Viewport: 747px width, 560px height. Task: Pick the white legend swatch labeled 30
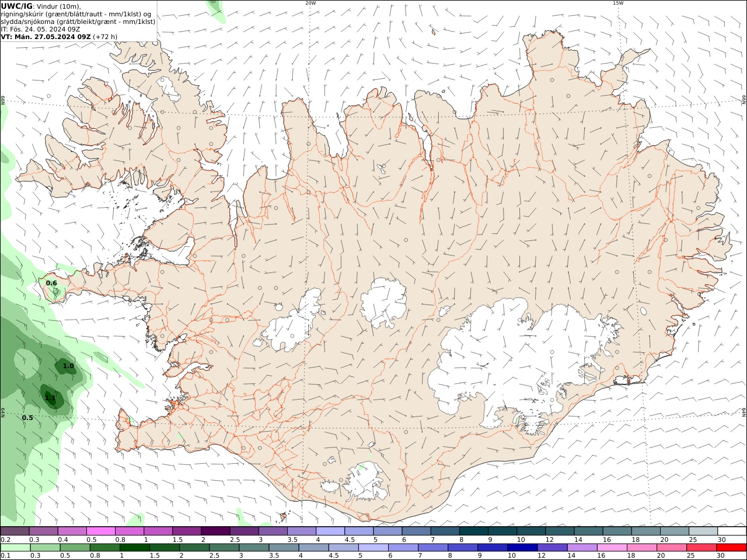[732, 531]
